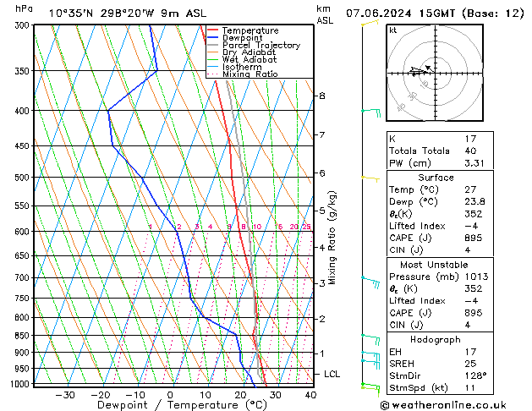The image size is (532, 411).
Task: Click the yellow wind barb at 500 hPa
Action: tap(370, 178)
